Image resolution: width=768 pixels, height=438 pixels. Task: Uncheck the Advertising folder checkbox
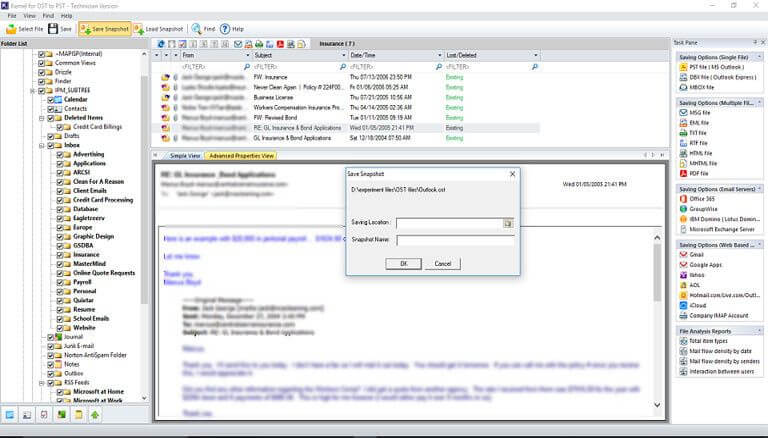pos(60,154)
